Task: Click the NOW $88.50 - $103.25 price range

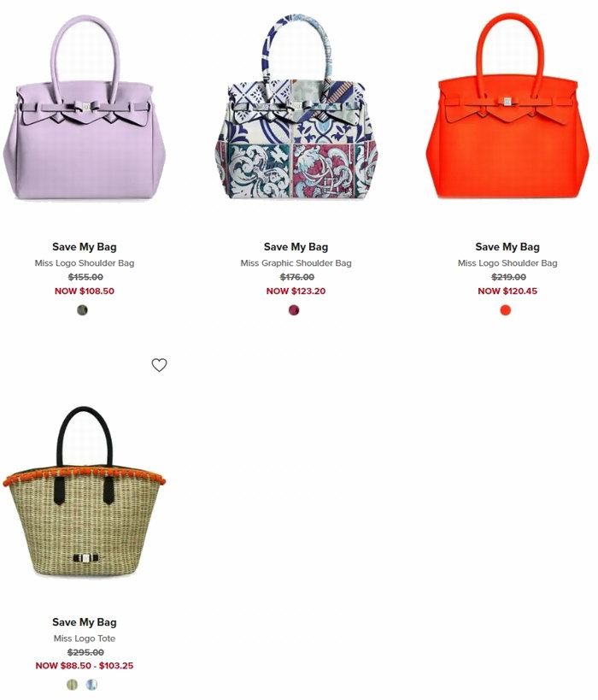Action: pyautogui.click(x=85, y=666)
